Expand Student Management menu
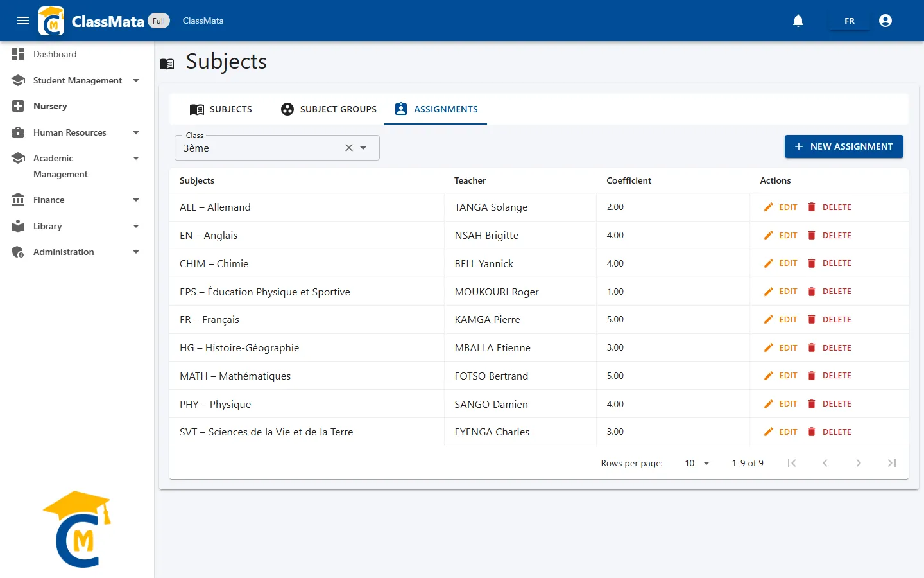This screenshot has height=578, width=924. (136, 80)
